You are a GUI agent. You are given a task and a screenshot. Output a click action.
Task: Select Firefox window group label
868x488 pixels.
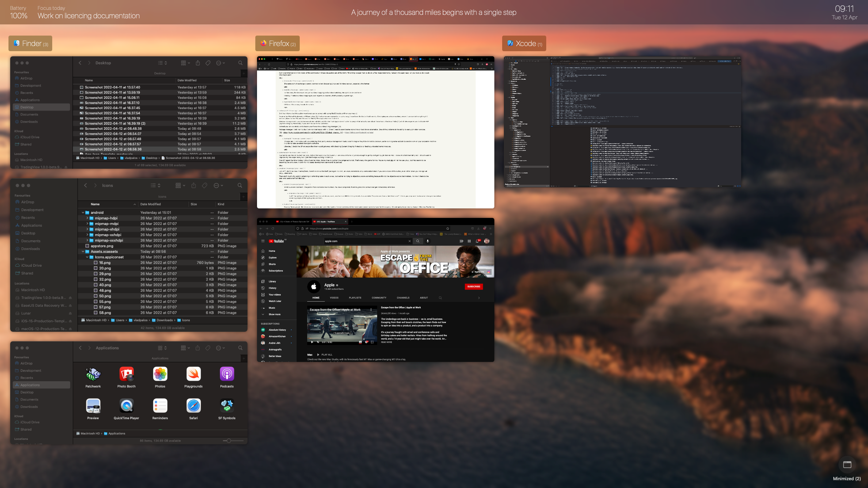tap(278, 43)
